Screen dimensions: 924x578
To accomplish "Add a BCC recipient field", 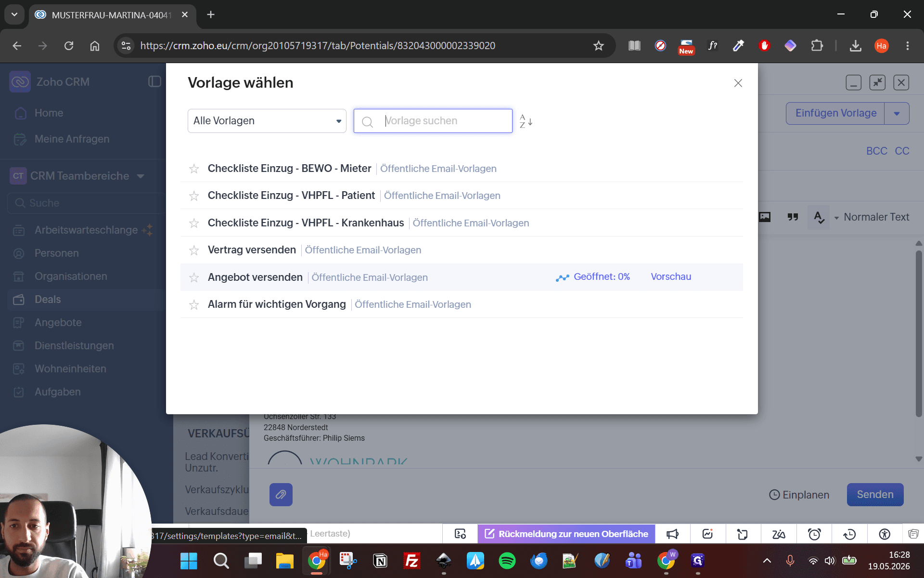I will pyautogui.click(x=876, y=151).
